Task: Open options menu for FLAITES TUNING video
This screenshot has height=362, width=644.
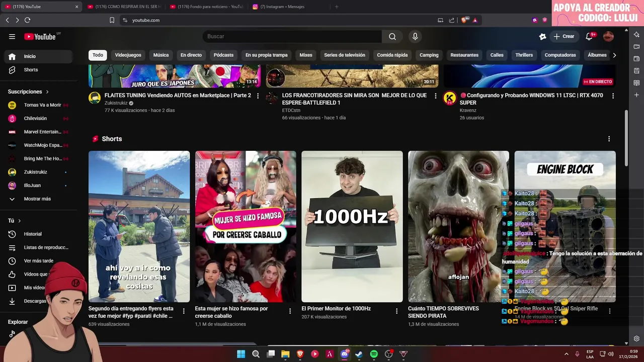Action: [258, 96]
